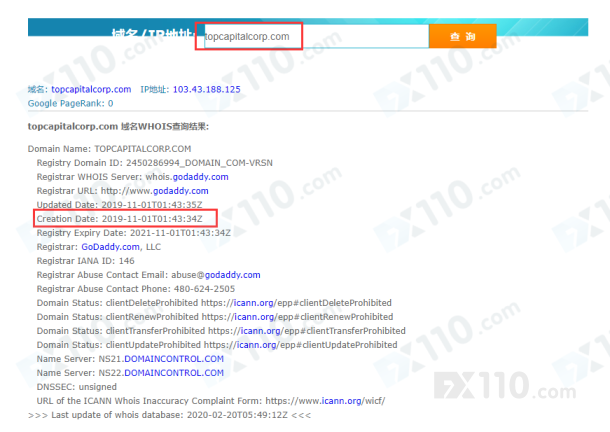610x432 pixels.
Task: Click the IP address 103.43.188.125 link
Action: (x=205, y=89)
